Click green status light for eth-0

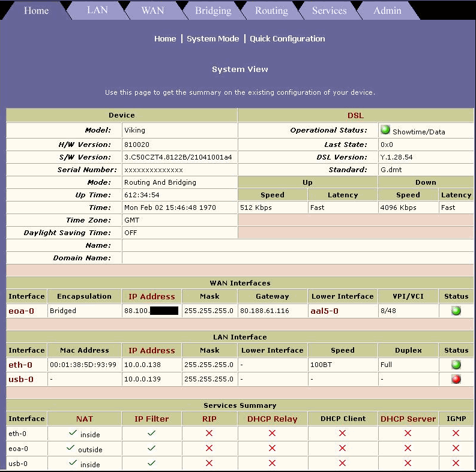point(456,365)
